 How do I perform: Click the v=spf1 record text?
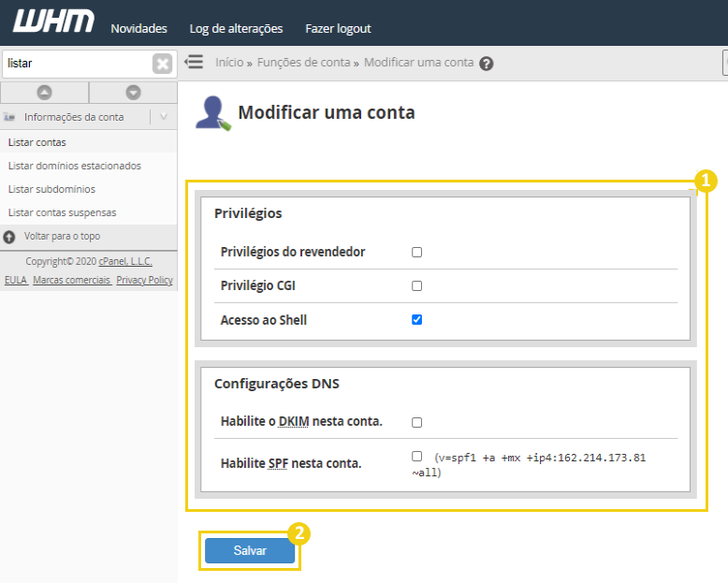[x=529, y=465]
